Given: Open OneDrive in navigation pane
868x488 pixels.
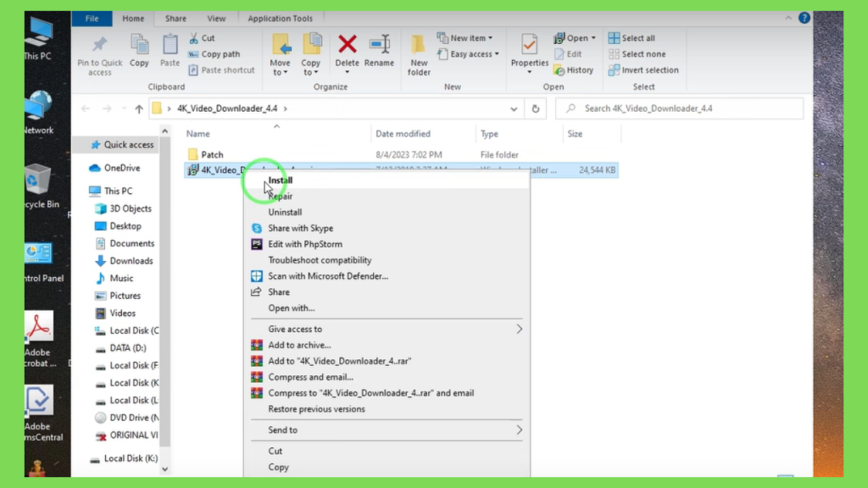Looking at the screenshot, I should [x=114, y=169].
